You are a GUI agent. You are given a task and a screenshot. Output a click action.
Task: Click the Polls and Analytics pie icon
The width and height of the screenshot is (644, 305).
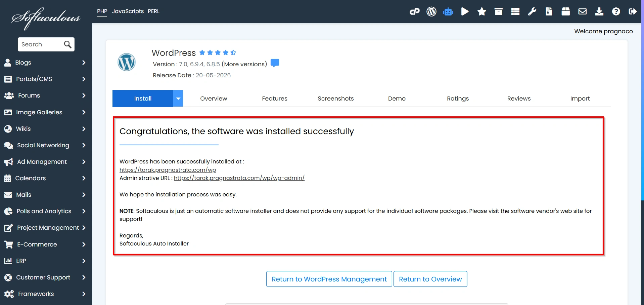tap(8, 211)
